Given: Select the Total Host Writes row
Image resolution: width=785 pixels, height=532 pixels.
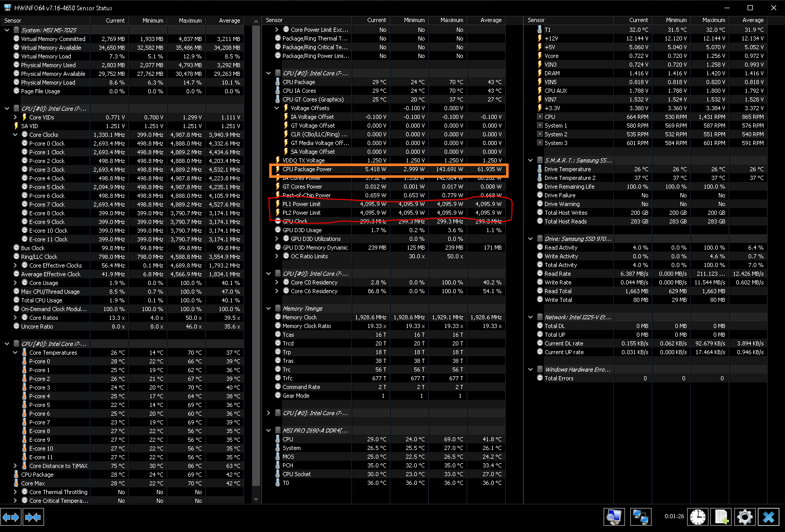Looking at the screenshot, I should [651, 213].
